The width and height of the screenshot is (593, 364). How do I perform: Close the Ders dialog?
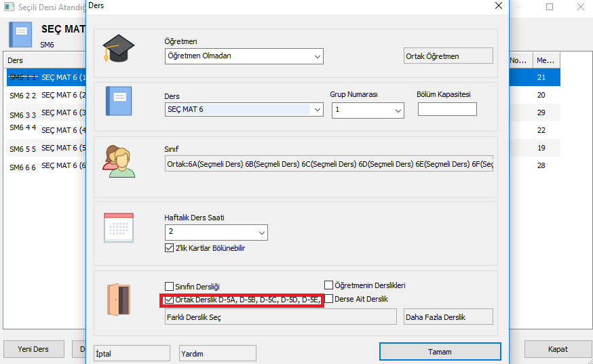click(x=499, y=5)
